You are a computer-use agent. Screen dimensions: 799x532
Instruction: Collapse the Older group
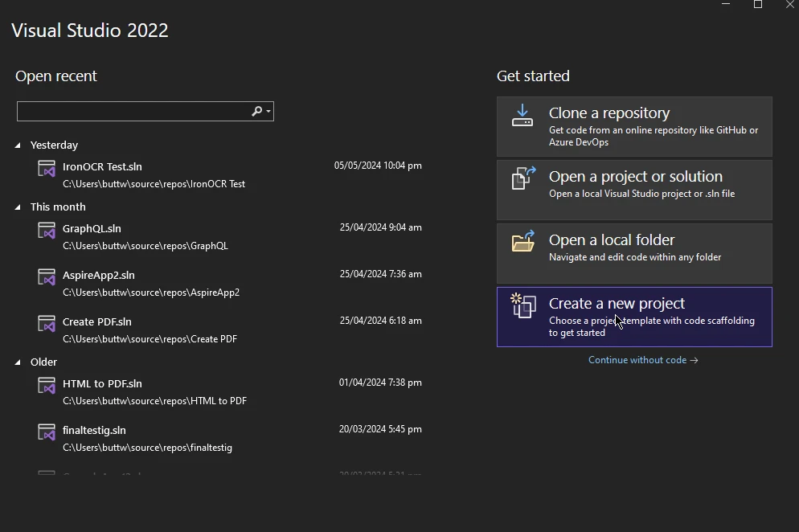[x=18, y=362]
